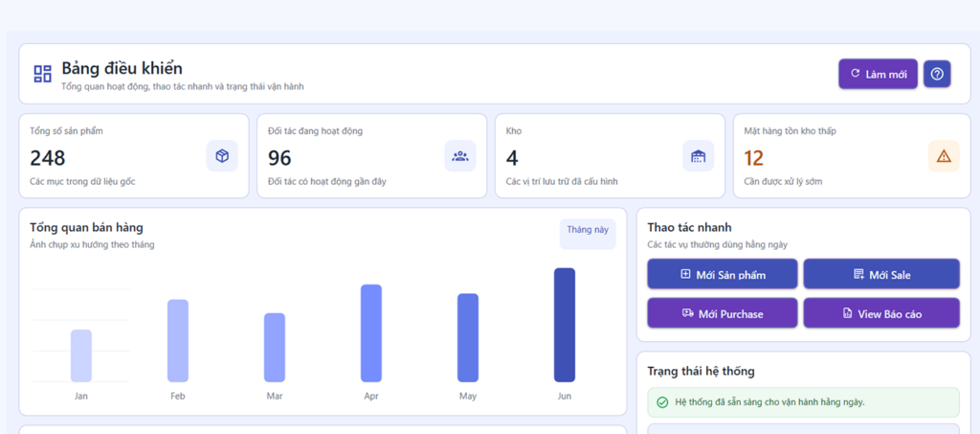Click the dashboard grid icon beside Bảng điều khiển
The image size is (980, 434).
click(x=42, y=74)
